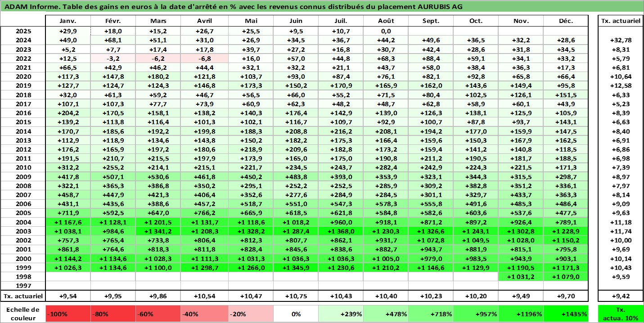The width and height of the screenshot is (644, 323).
Task: Select 2009 Mars value +530,6
Action: pos(158,177)
